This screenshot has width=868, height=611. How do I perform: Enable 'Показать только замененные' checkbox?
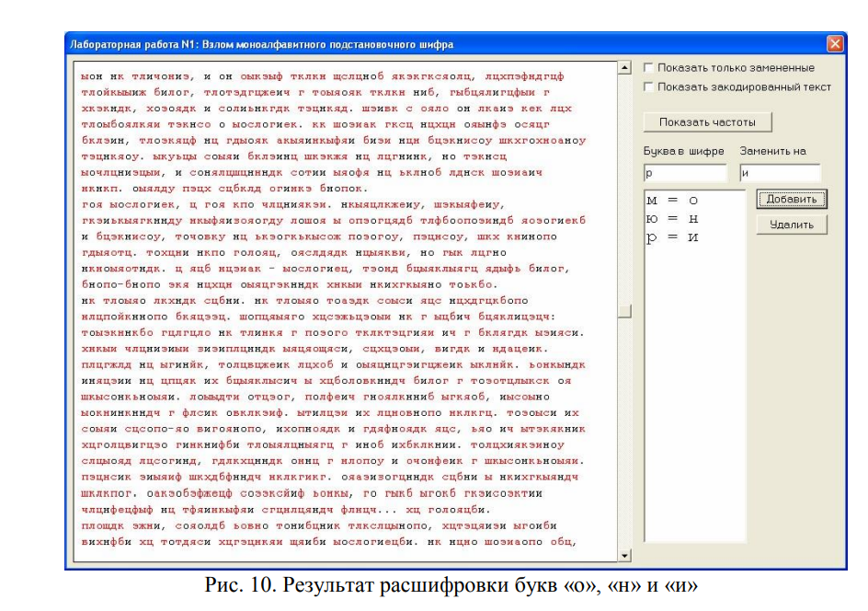tap(650, 68)
